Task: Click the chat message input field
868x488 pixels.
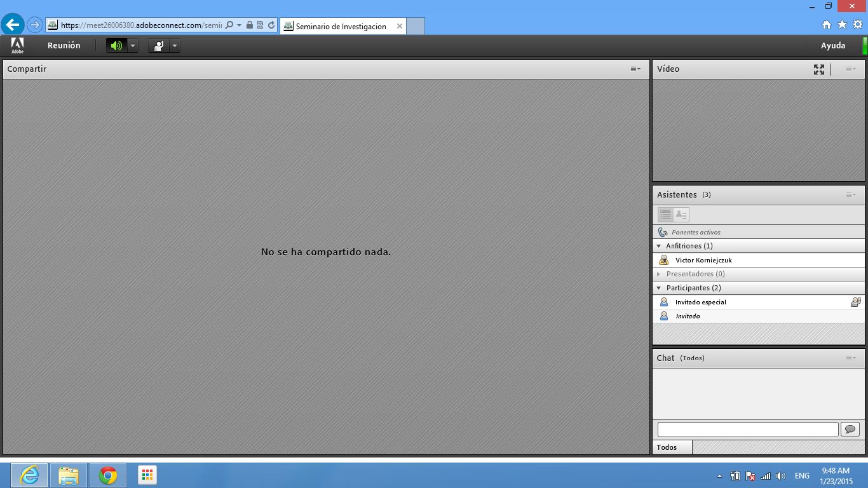Action: [x=748, y=430]
